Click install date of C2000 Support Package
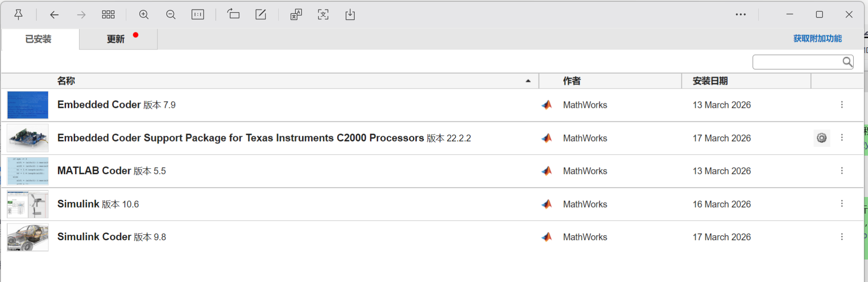The height and width of the screenshot is (282, 868). (x=721, y=138)
